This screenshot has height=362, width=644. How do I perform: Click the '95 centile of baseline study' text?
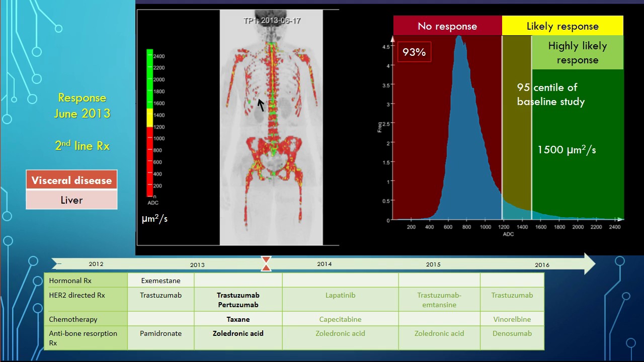coord(551,94)
